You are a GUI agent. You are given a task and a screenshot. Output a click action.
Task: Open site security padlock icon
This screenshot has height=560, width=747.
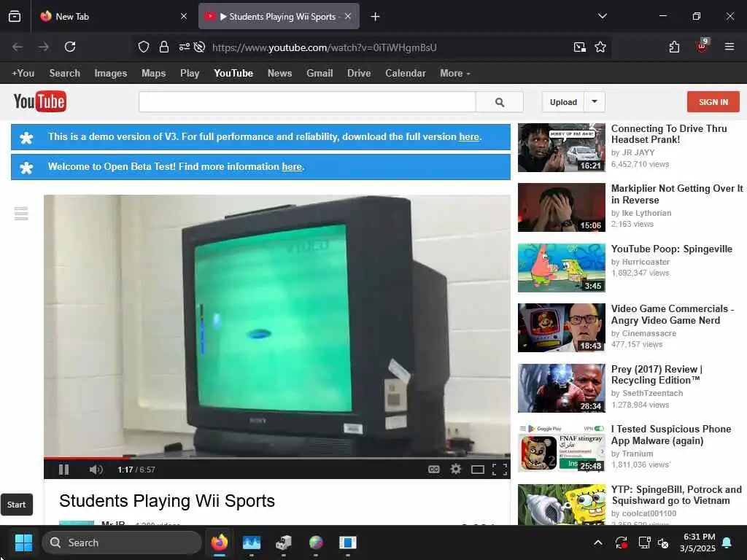pyautogui.click(x=164, y=47)
